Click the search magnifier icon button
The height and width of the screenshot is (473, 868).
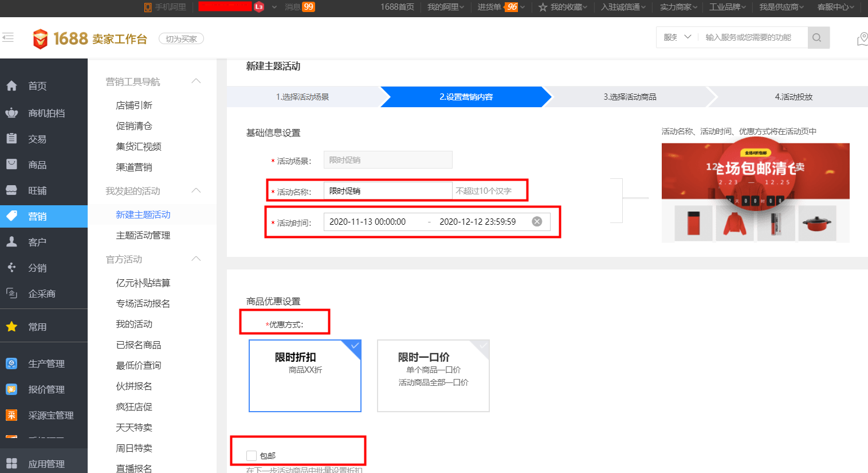click(x=818, y=38)
